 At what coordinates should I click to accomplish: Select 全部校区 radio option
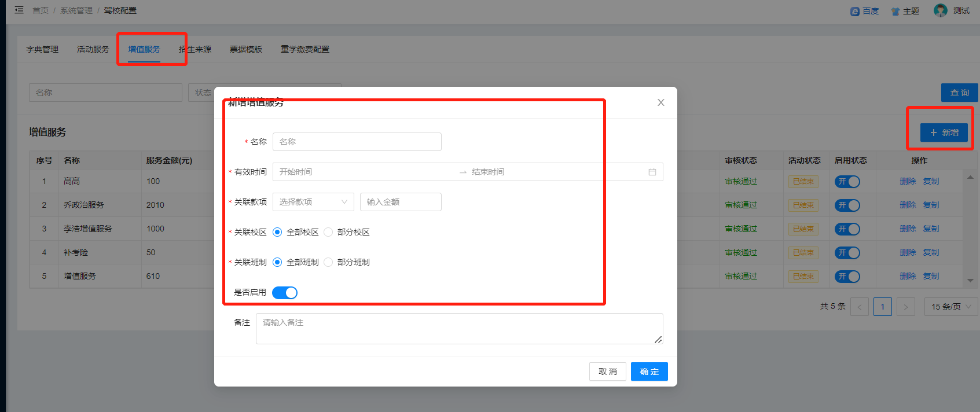point(277,232)
